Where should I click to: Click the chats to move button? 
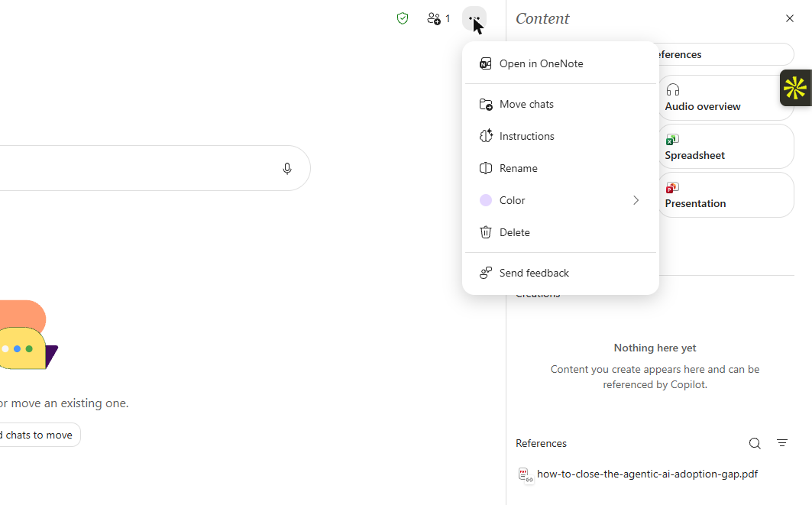40,435
